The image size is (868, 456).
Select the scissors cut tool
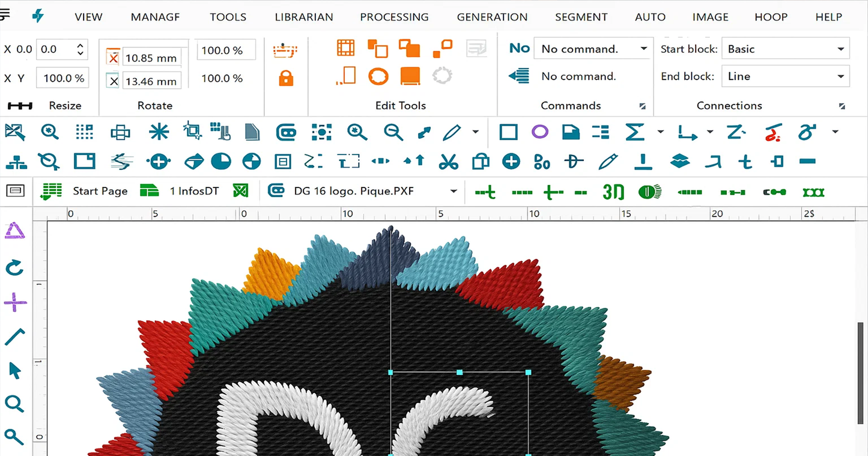tap(448, 161)
